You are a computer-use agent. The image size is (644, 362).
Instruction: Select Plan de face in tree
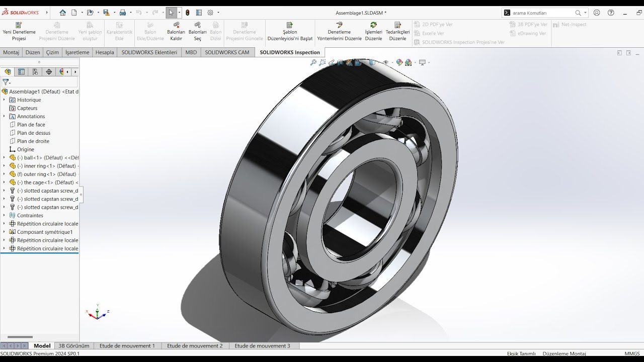[x=31, y=125]
